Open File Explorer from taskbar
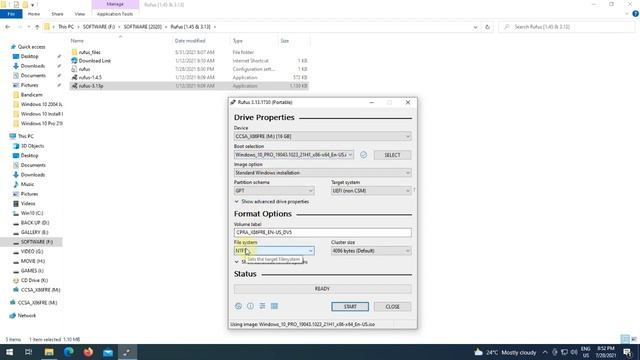Image resolution: width=640 pixels, height=360 pixels. tap(49, 352)
